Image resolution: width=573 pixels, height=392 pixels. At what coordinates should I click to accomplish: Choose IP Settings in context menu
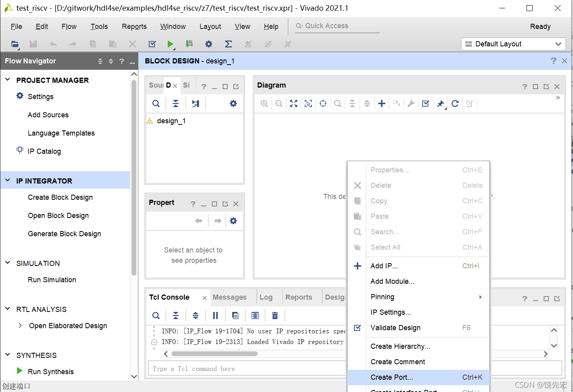tap(418, 312)
